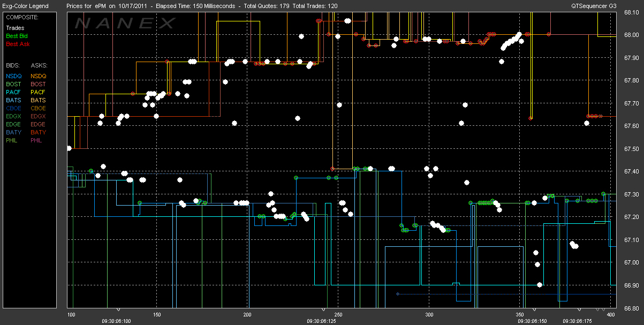The image size is (644, 325).
Task: Click the 400 sequence axis label
Action: coord(611,314)
